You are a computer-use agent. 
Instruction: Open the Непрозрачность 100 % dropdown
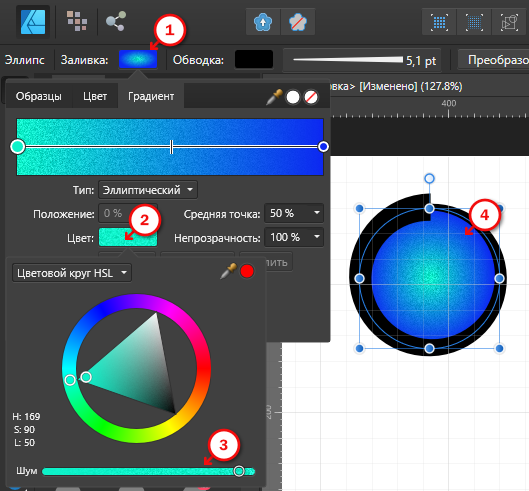(x=294, y=237)
